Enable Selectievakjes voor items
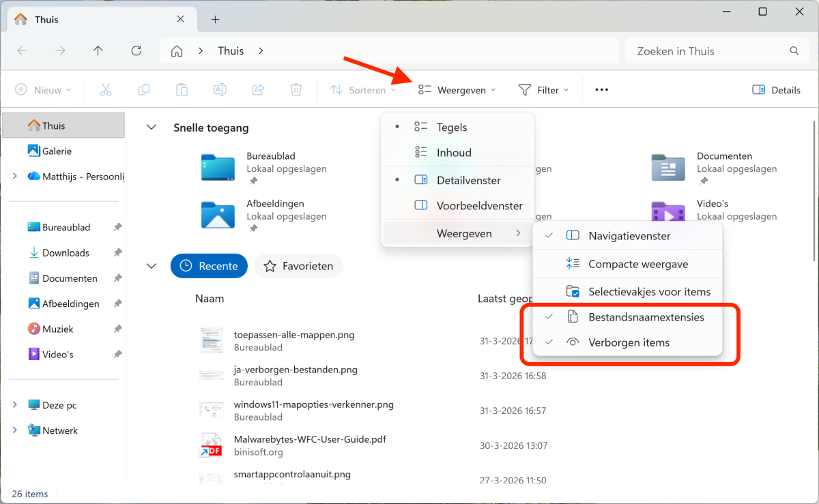 649,292
